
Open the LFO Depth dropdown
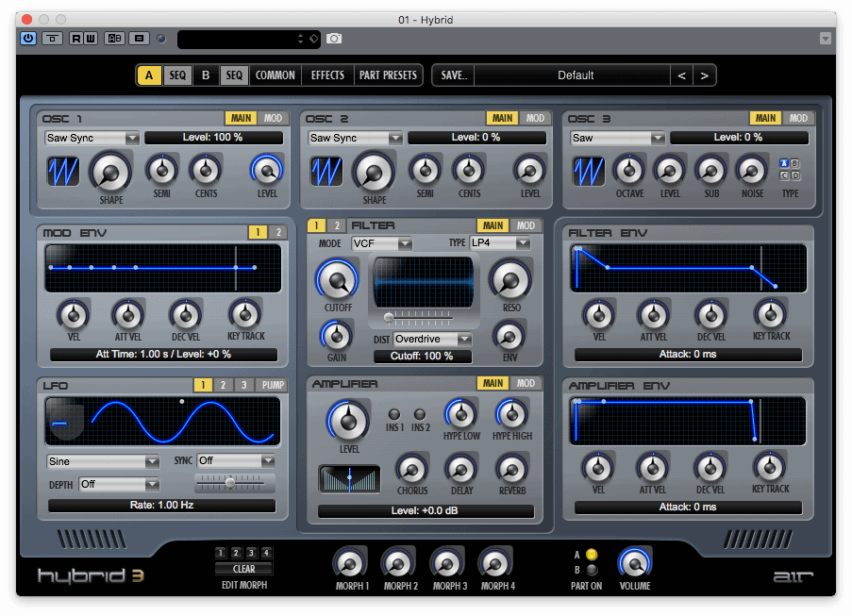point(119,484)
